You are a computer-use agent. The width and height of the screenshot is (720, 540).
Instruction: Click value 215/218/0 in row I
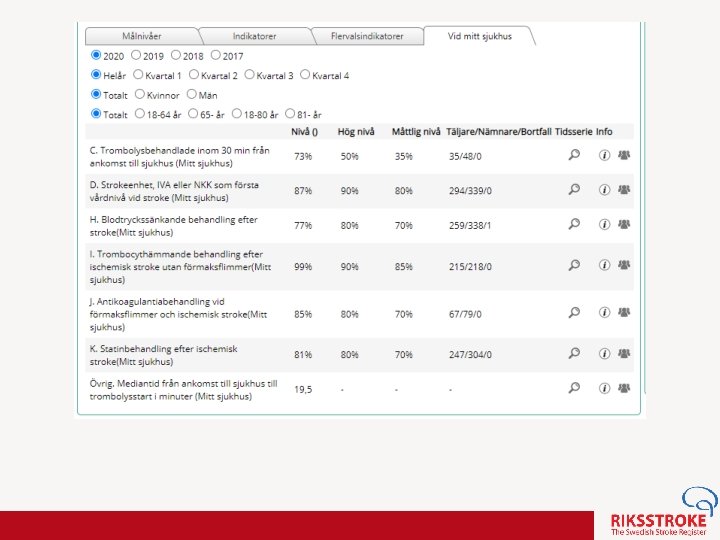pos(470,267)
